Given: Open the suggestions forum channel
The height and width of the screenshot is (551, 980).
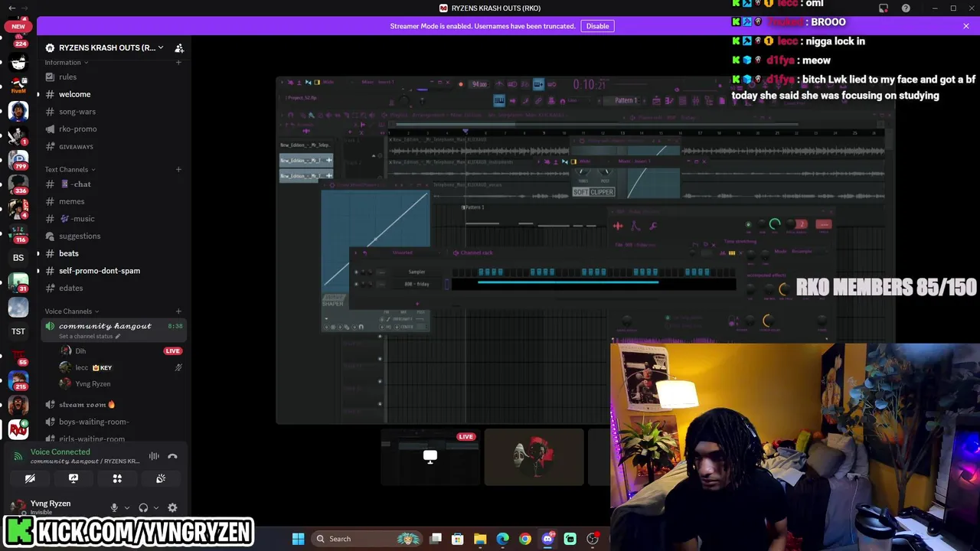Looking at the screenshot, I should click(x=113, y=236).
